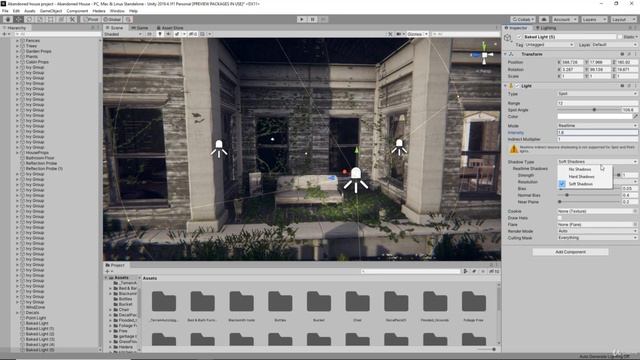Open the light Mode dropdown
The image size is (640, 360).
(x=597, y=125)
